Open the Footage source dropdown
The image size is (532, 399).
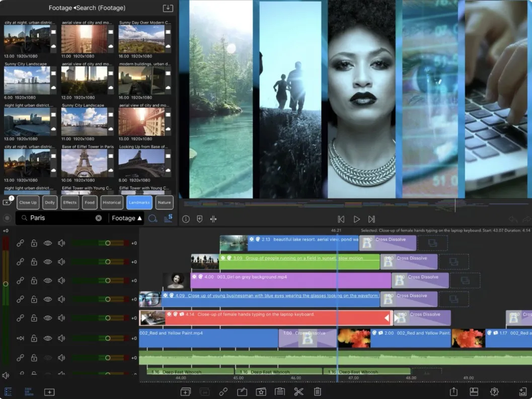pyautogui.click(x=126, y=218)
